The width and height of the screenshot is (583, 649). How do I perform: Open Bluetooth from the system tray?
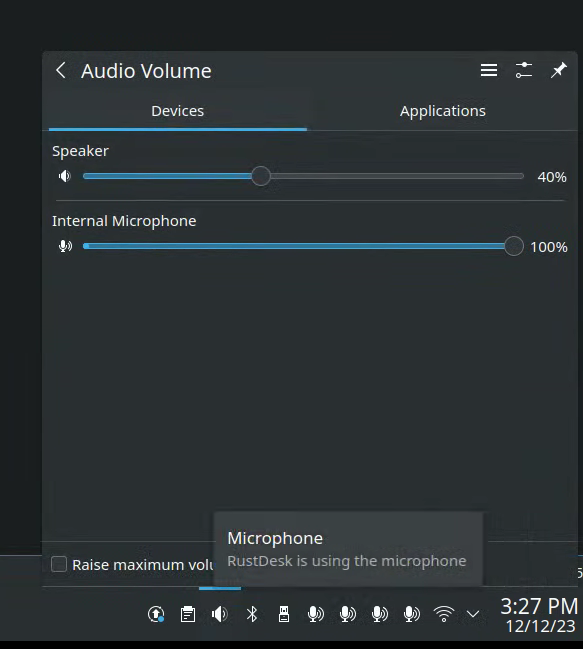coord(252,614)
